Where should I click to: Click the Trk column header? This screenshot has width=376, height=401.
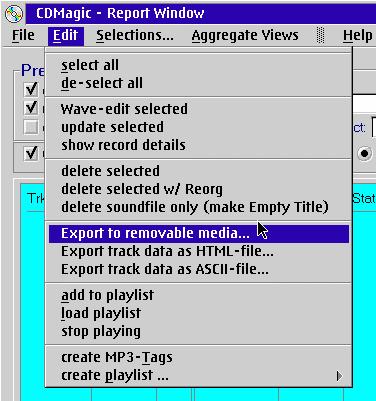tap(36, 199)
